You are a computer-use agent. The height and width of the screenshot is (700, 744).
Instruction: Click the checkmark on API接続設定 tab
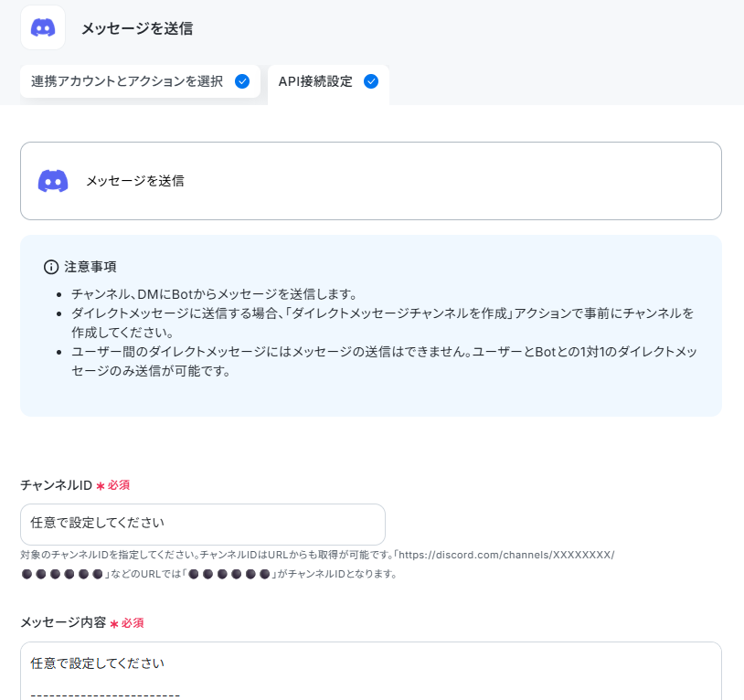[370, 81]
